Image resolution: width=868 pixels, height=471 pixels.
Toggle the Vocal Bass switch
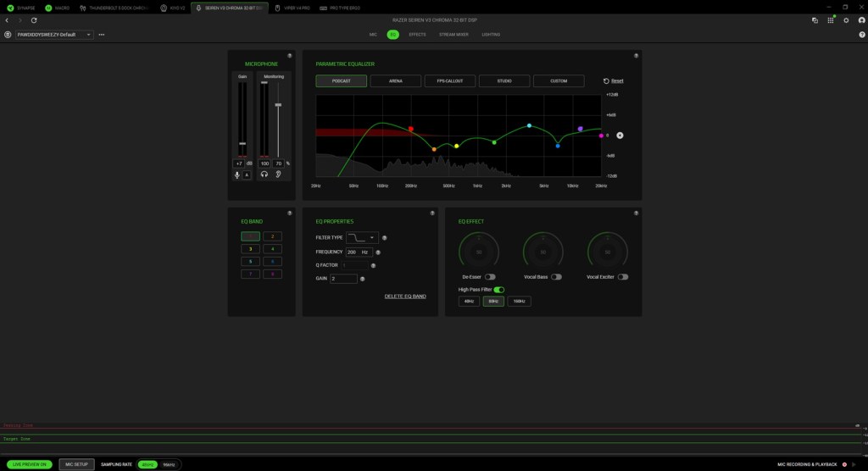[x=556, y=277]
